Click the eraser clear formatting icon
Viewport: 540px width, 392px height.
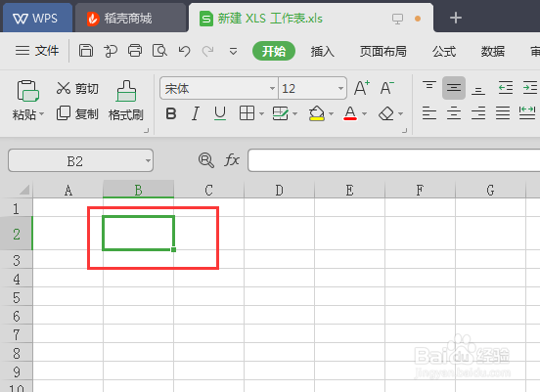pyautogui.click(x=386, y=113)
